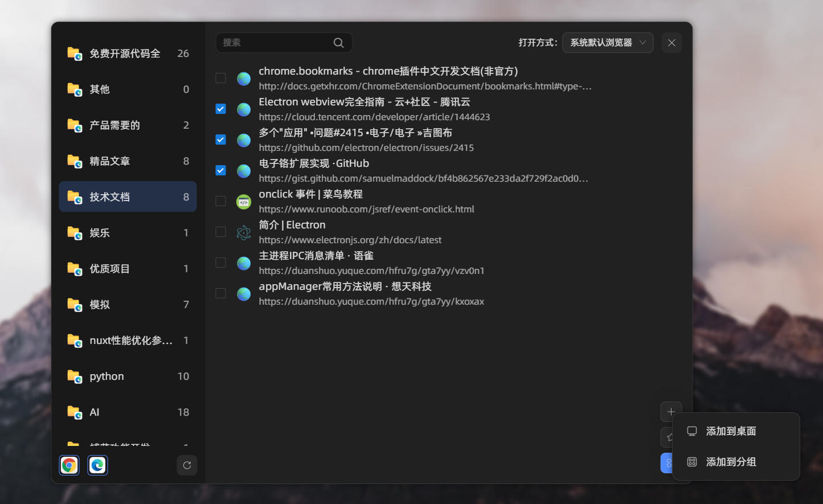Click the magnifier search icon
The image size is (823, 504).
coord(338,42)
